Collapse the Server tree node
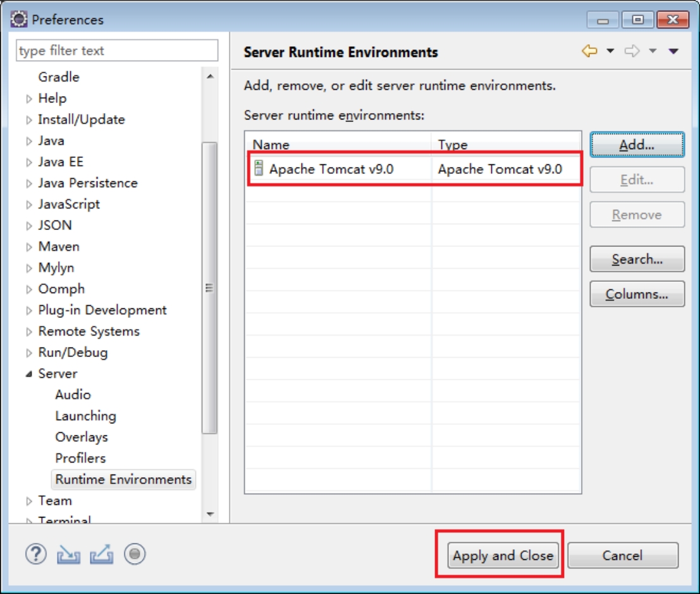 pos(29,374)
